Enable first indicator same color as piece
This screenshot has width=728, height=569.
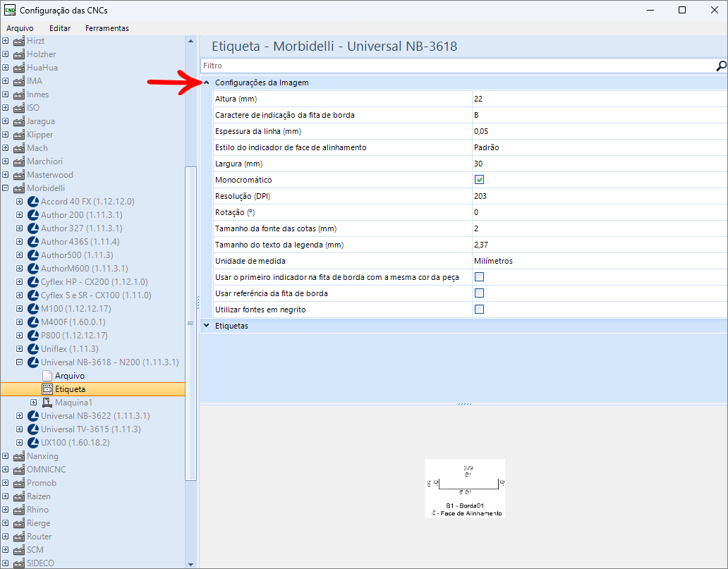click(x=479, y=277)
